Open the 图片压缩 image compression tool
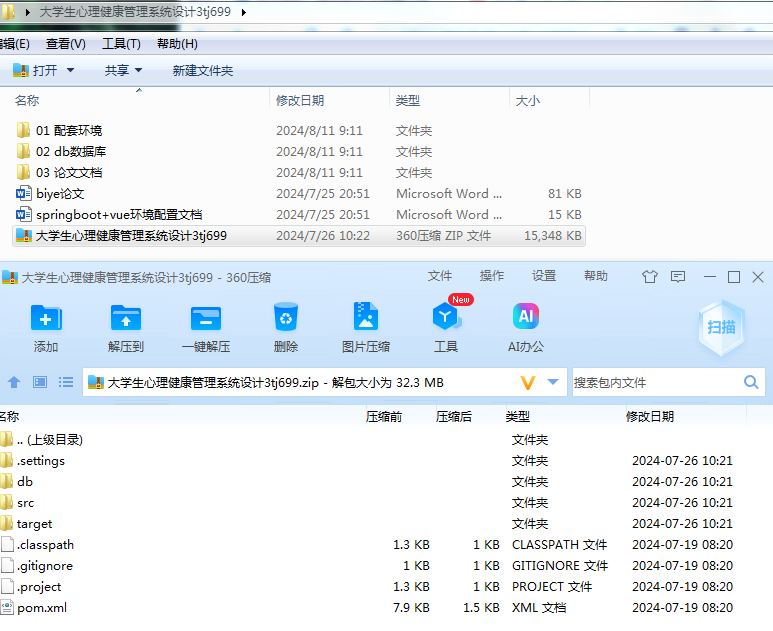 (366, 316)
